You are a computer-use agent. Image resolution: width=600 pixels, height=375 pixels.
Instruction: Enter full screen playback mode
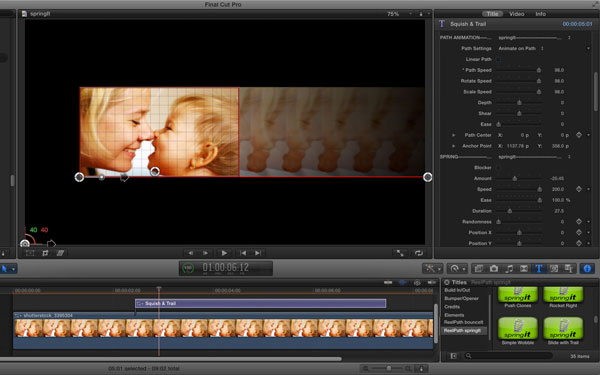tap(400, 253)
